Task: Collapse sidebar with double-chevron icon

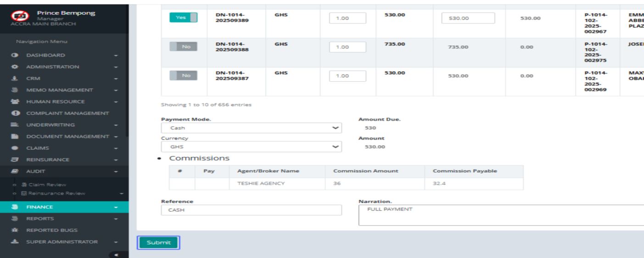Action: (116, 254)
